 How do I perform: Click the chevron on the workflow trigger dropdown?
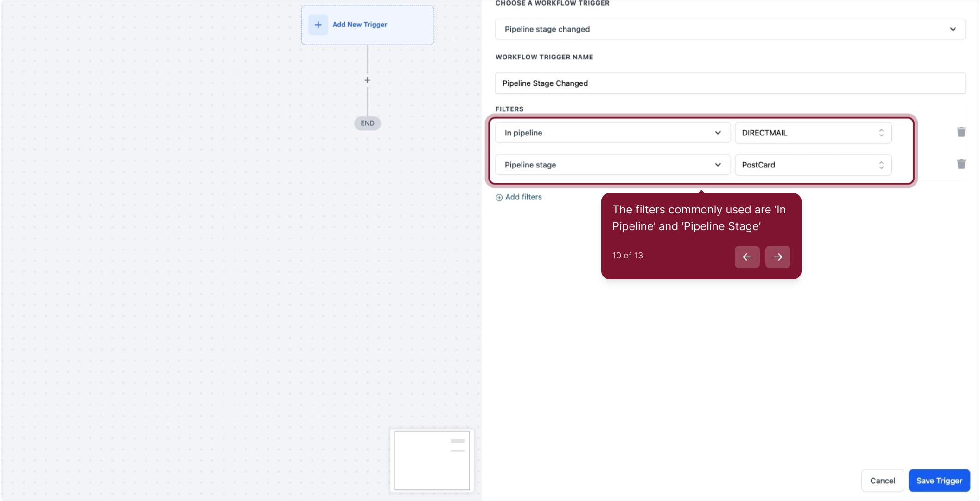pyautogui.click(x=953, y=29)
